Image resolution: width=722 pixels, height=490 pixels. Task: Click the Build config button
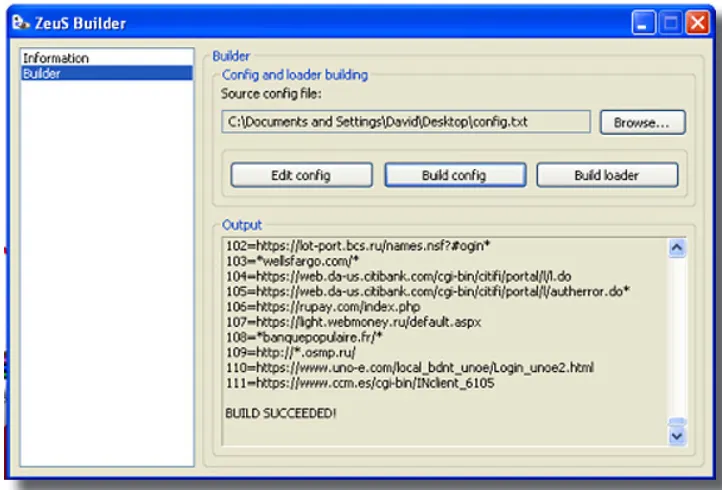pyautogui.click(x=455, y=175)
